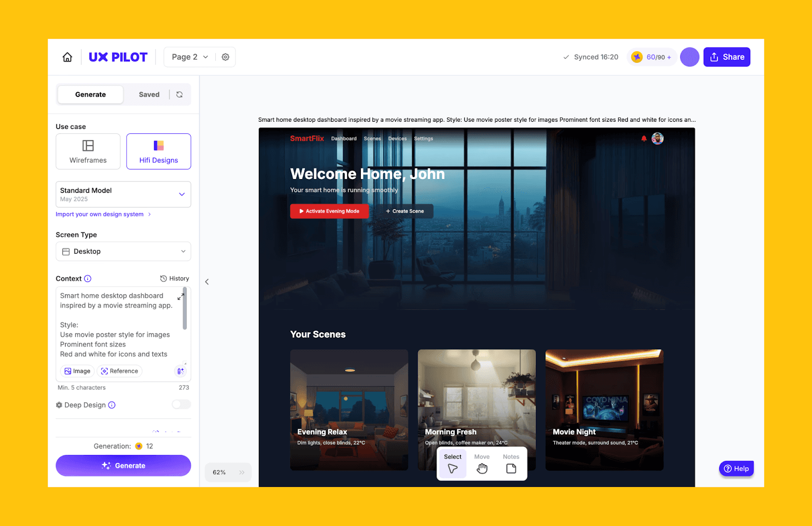Image resolution: width=812 pixels, height=526 pixels.
Task: Click the credits star icon showing 60/90
Action: coord(636,57)
